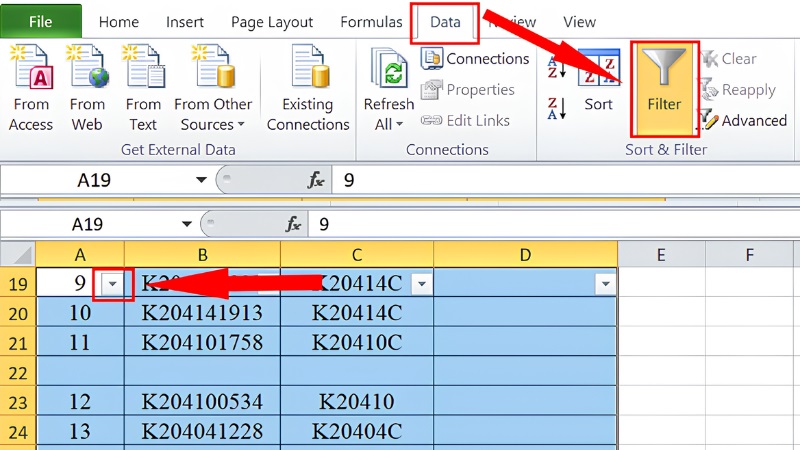Select cell K204101758 in column B
Screen dimensions: 800x450
pos(202,342)
